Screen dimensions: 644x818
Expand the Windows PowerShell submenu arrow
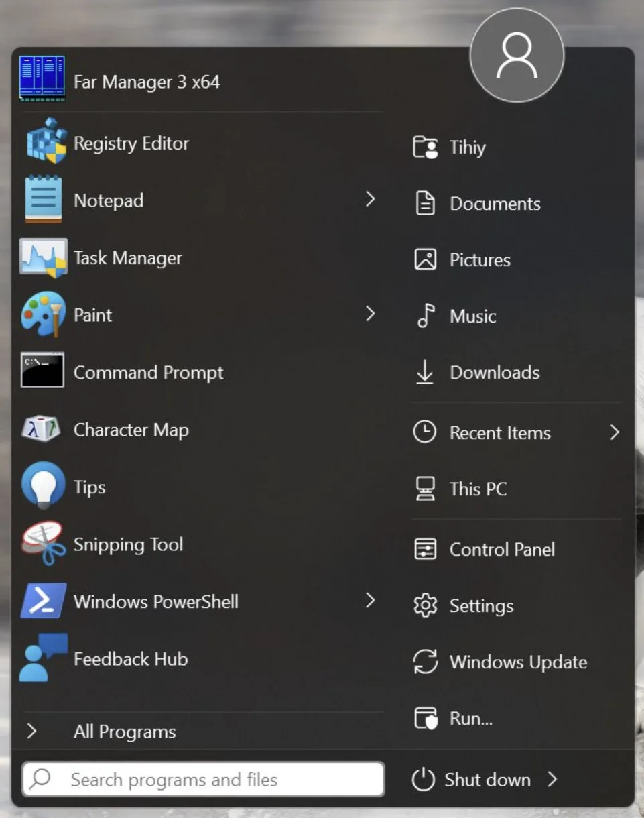[x=370, y=600]
